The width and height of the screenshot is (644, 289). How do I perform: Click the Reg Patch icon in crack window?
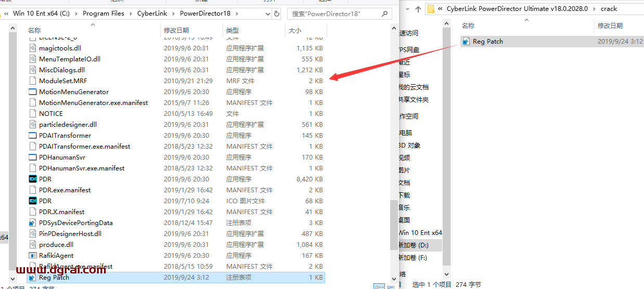(x=467, y=41)
